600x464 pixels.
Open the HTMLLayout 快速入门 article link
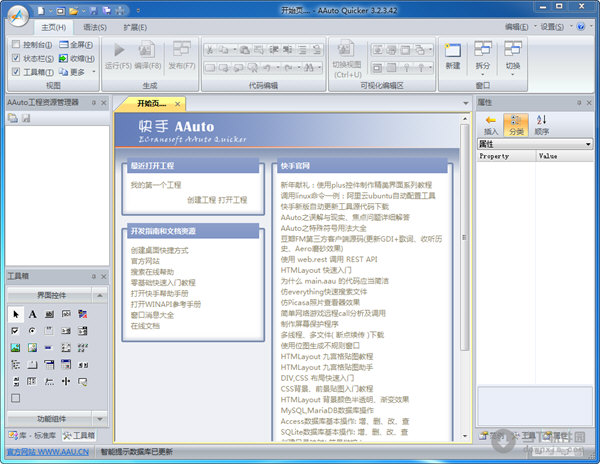point(316,270)
